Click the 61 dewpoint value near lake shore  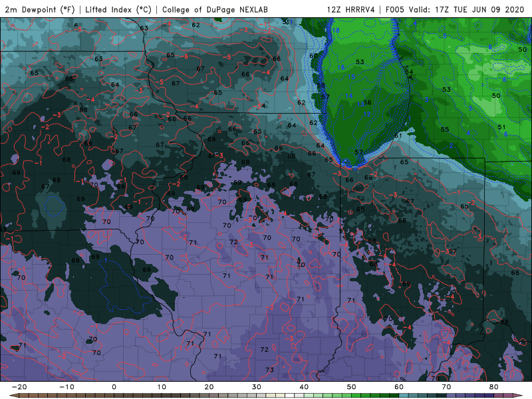click(x=398, y=136)
